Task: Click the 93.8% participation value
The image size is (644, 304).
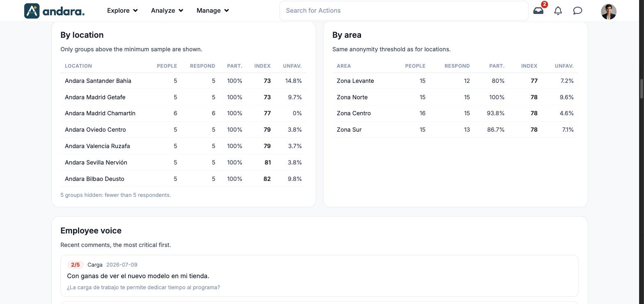Action: click(496, 113)
